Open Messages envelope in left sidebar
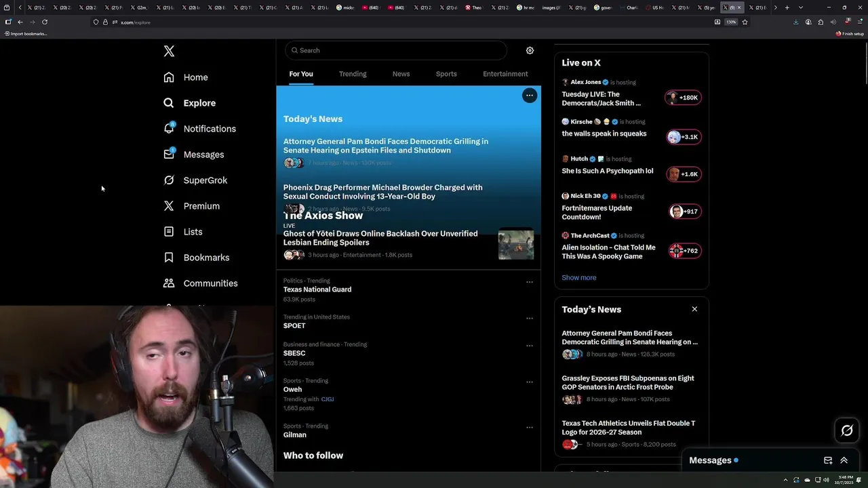 [193, 155]
